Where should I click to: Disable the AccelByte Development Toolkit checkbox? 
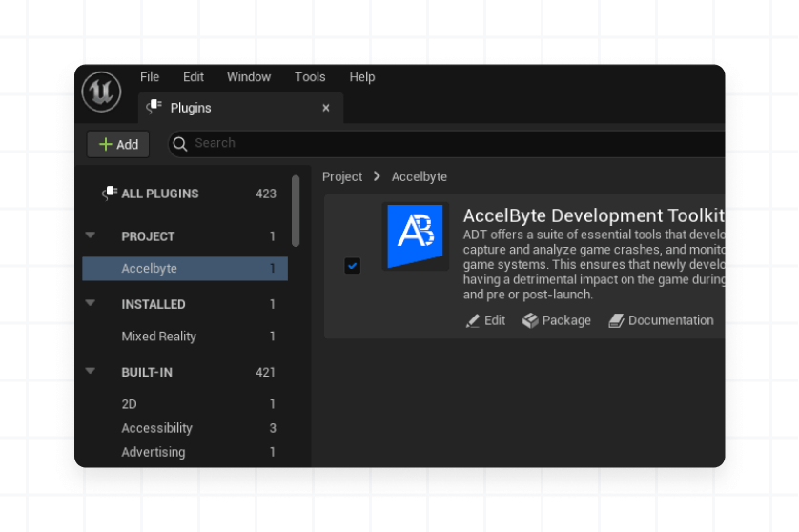click(x=352, y=265)
